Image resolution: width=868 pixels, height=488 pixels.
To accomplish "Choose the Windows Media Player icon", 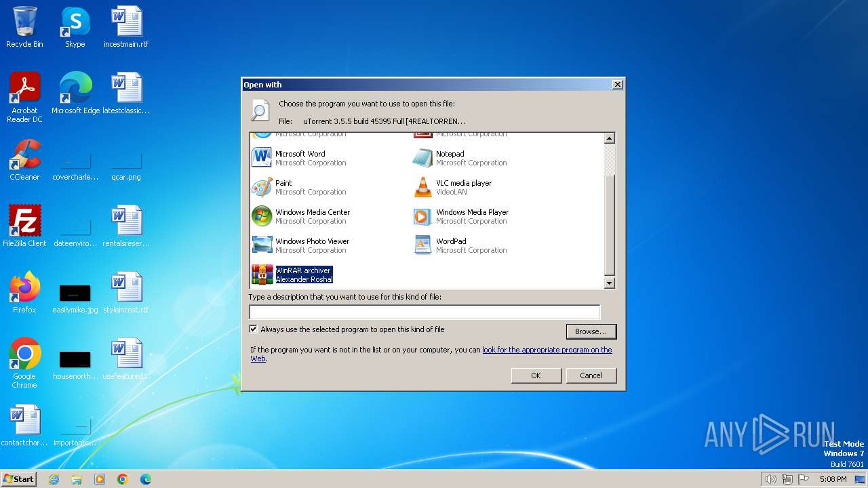I will click(x=422, y=216).
